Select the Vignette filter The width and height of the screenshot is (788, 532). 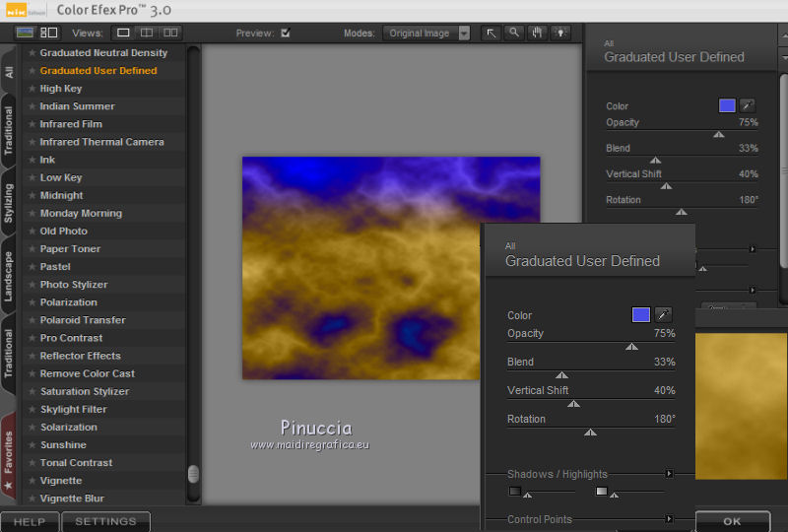[x=61, y=481]
